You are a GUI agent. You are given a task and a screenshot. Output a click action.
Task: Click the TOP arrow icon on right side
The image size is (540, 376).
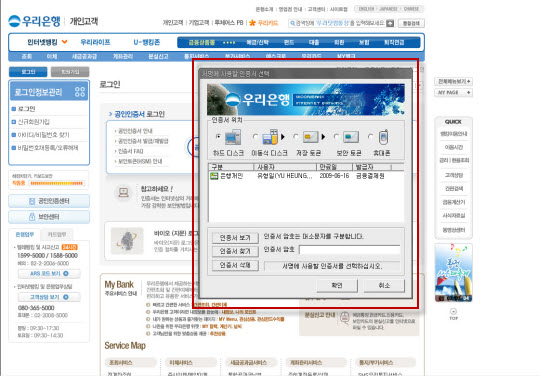click(454, 311)
